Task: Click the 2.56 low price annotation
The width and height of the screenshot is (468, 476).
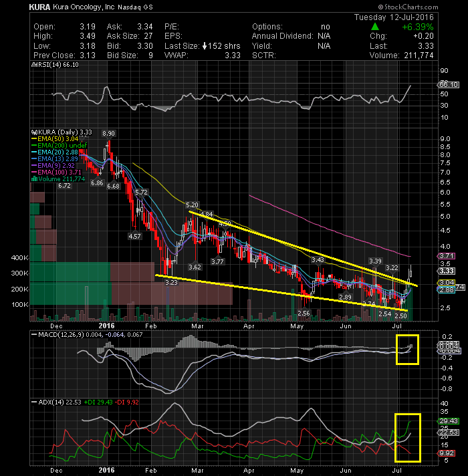Action: click(x=304, y=313)
